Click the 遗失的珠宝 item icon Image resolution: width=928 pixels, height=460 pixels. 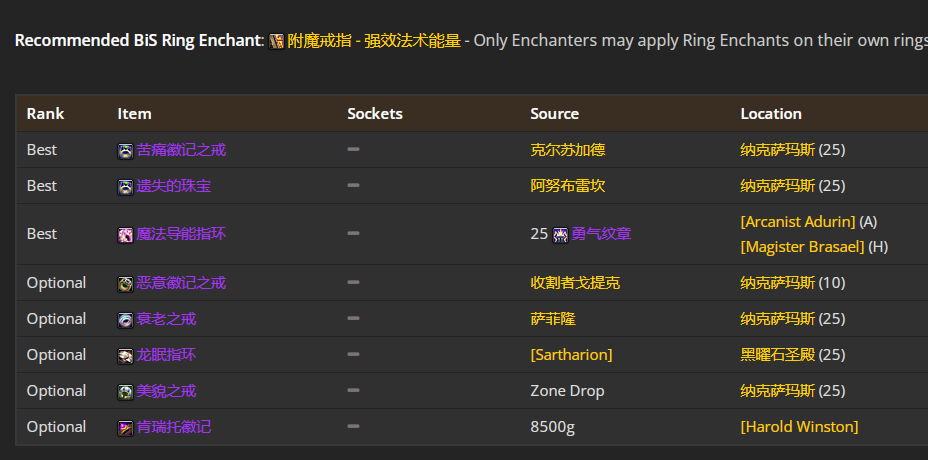125,187
